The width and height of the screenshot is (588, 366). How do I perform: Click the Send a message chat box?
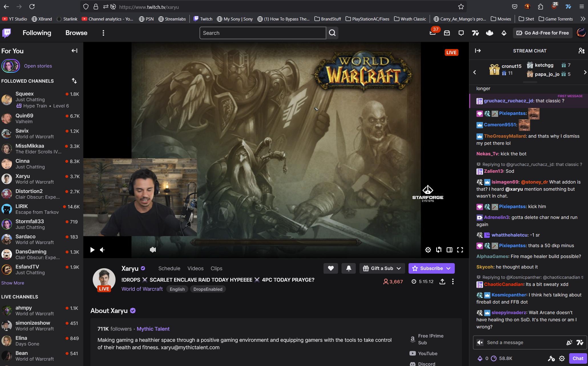tap(525, 342)
